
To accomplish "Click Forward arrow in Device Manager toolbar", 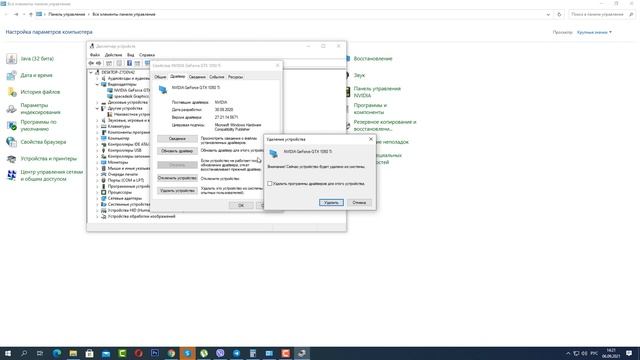I will tap(98, 63).
